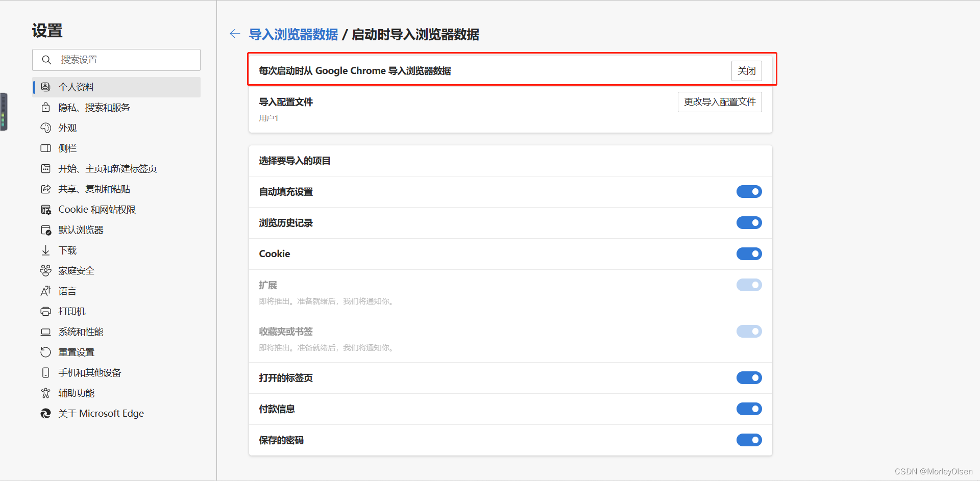Screen dimensions: 980x481
Task: Click 启动时导入浏览器数据 heading text
Action: click(415, 35)
